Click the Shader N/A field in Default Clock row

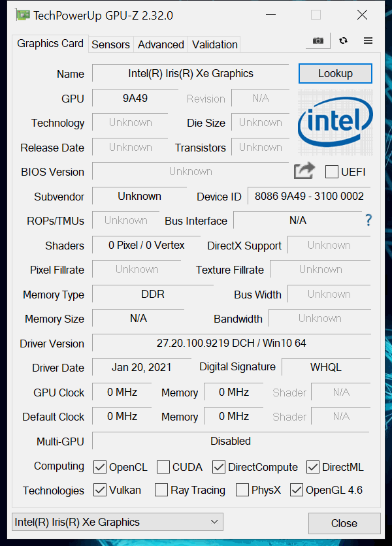(x=341, y=416)
